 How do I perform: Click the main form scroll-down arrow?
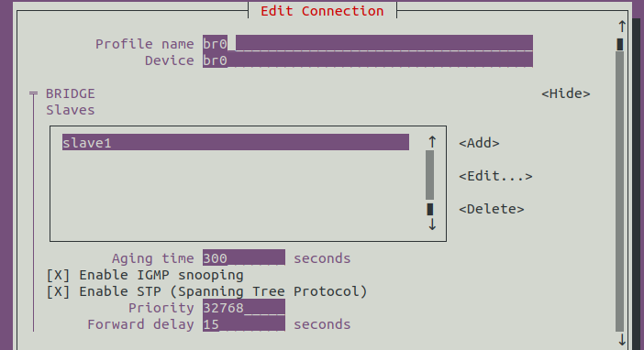(x=622, y=340)
